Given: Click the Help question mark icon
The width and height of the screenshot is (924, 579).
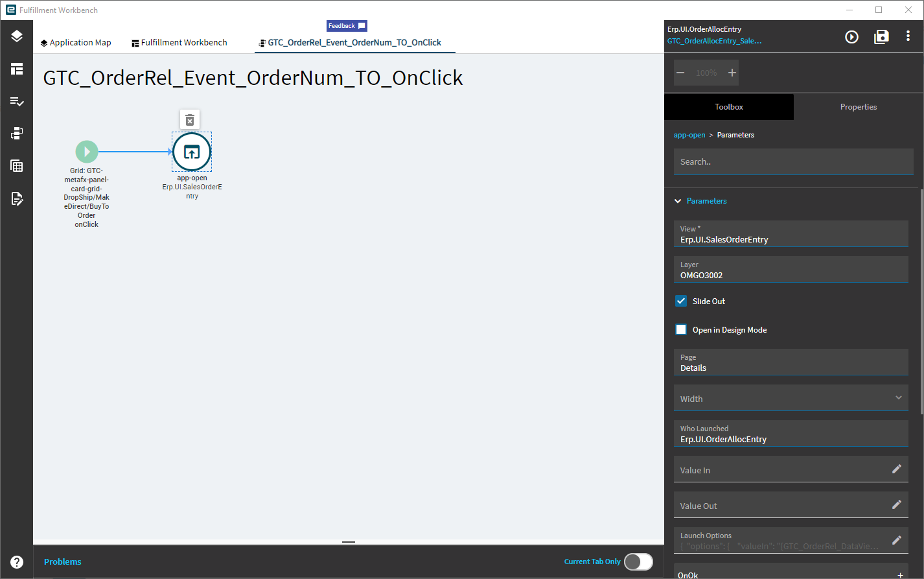Looking at the screenshot, I should click(16, 562).
